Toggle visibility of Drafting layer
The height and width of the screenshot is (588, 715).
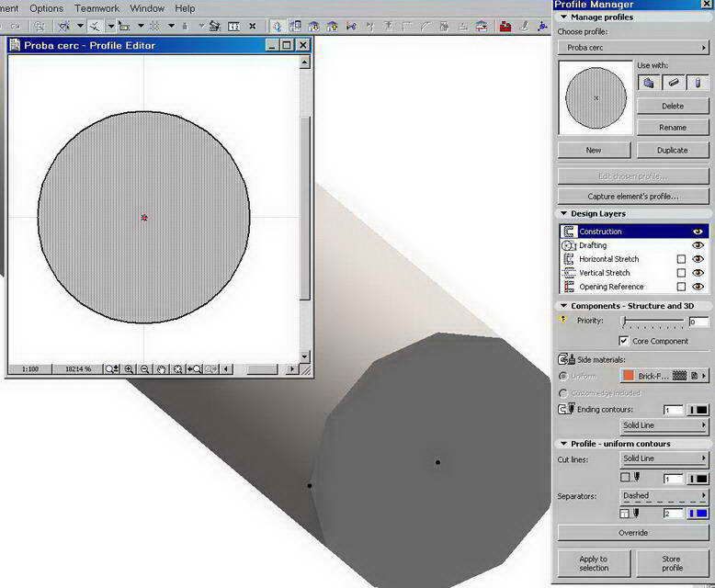[698, 245]
